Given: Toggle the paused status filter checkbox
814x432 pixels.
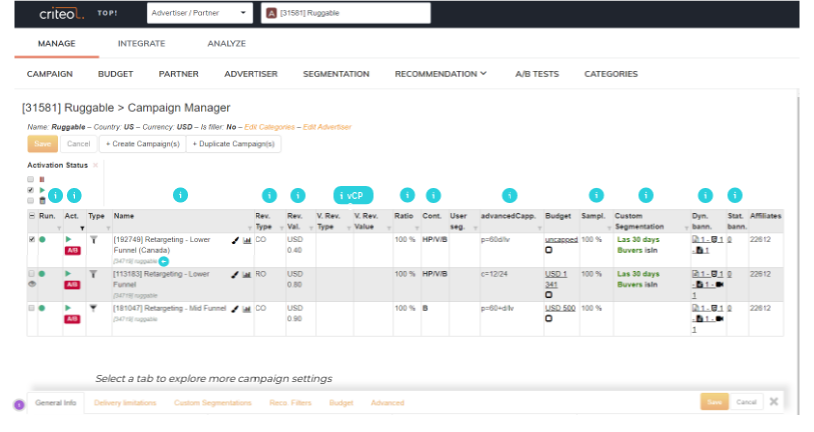Looking at the screenshot, I should pyautogui.click(x=31, y=179).
